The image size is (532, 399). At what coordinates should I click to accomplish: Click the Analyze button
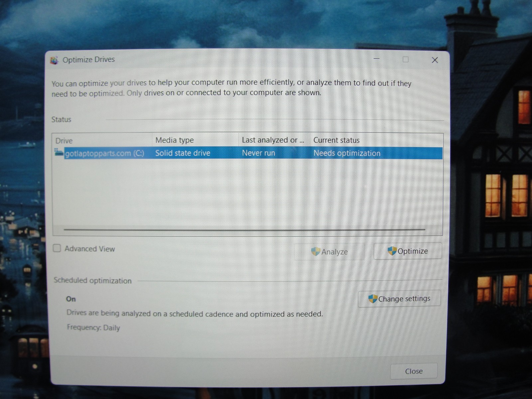pos(329,252)
